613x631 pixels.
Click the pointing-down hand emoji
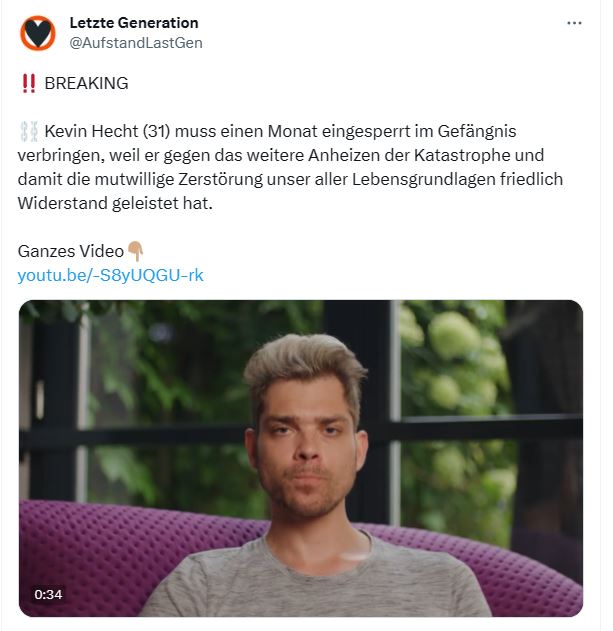click(135, 251)
